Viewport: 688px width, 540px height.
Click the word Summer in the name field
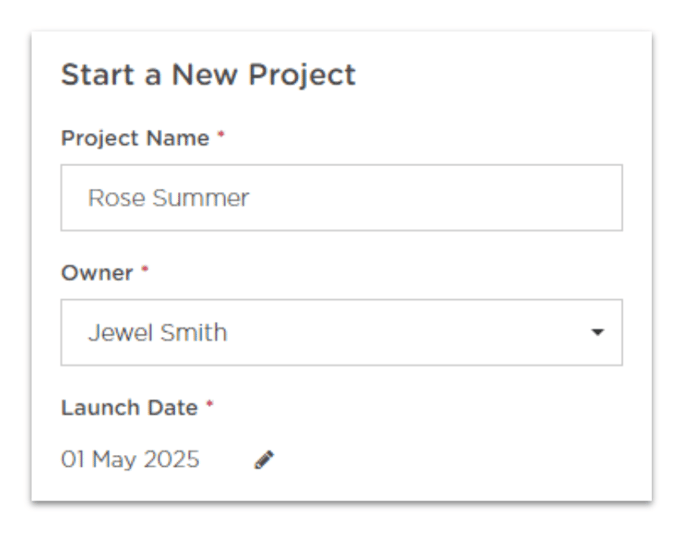click(x=201, y=198)
